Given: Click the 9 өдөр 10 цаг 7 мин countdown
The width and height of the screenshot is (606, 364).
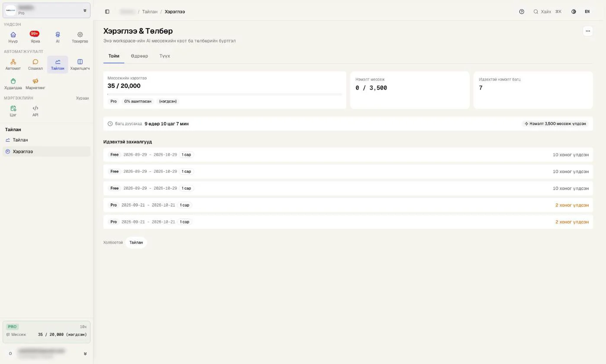Looking at the screenshot, I should click(167, 124).
